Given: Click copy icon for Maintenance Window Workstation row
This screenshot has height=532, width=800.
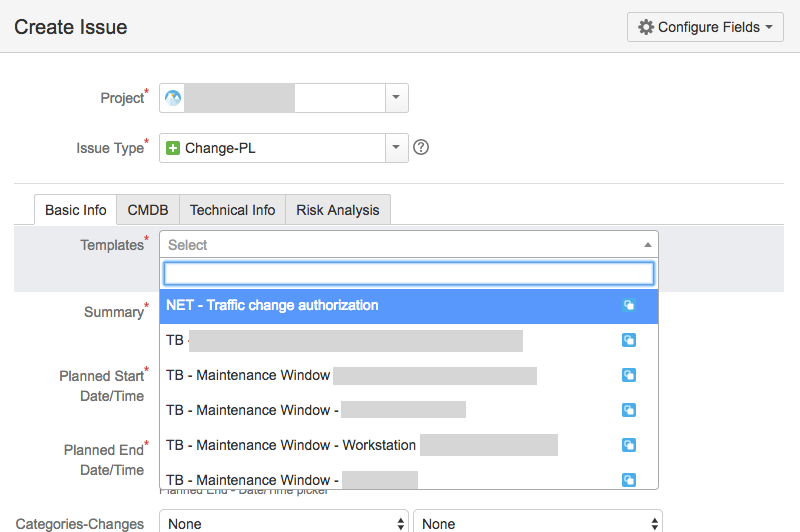Looking at the screenshot, I should 629,445.
